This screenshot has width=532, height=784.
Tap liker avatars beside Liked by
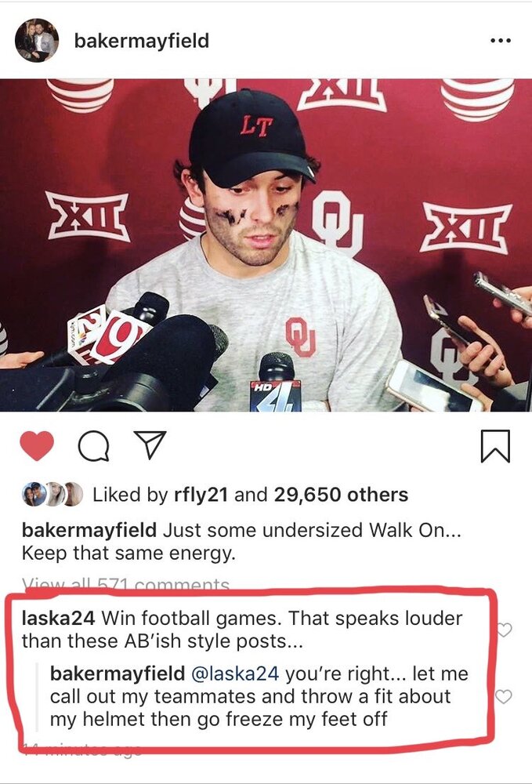(x=52, y=495)
